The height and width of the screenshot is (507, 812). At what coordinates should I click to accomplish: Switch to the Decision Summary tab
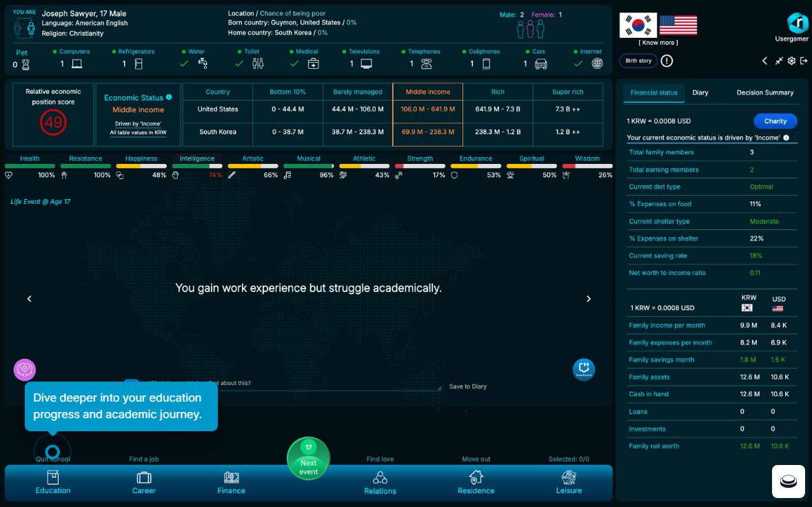(x=764, y=92)
